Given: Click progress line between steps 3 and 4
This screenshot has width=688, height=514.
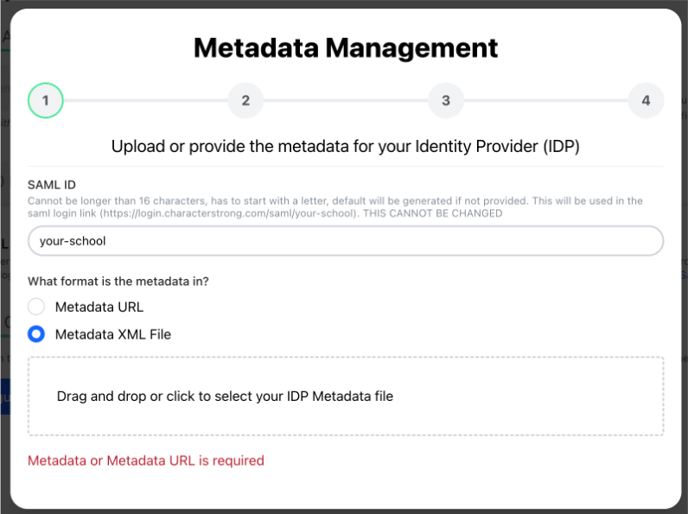Looking at the screenshot, I should pyautogui.click(x=546, y=100).
